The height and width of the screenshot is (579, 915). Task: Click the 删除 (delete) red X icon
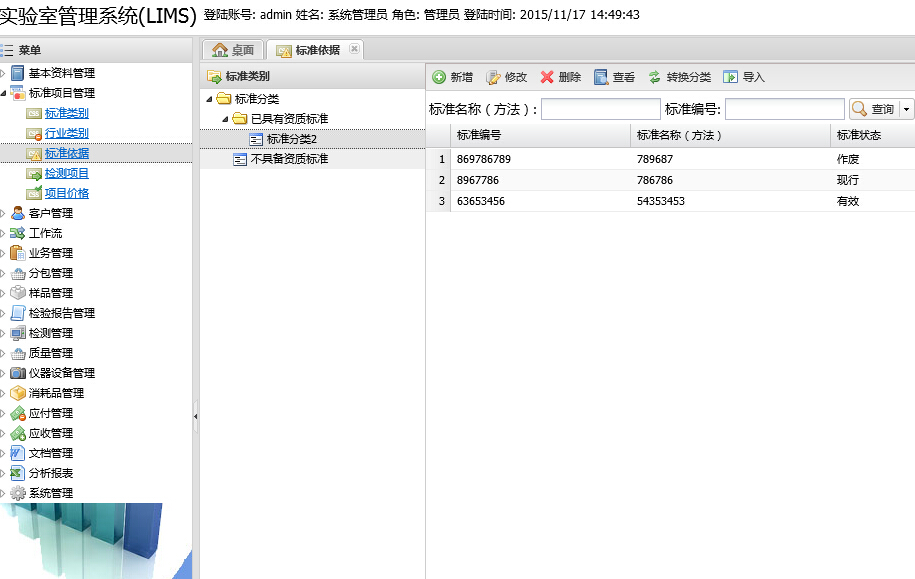coord(547,77)
